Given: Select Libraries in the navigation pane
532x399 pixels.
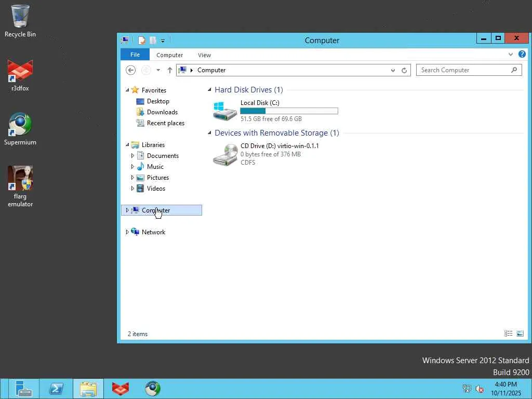Looking at the screenshot, I should (153, 145).
